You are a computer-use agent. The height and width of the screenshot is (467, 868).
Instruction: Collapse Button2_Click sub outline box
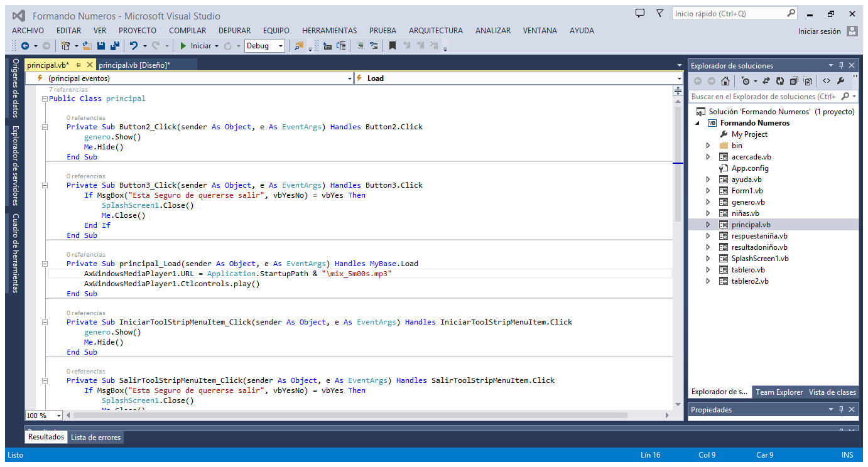coord(45,127)
